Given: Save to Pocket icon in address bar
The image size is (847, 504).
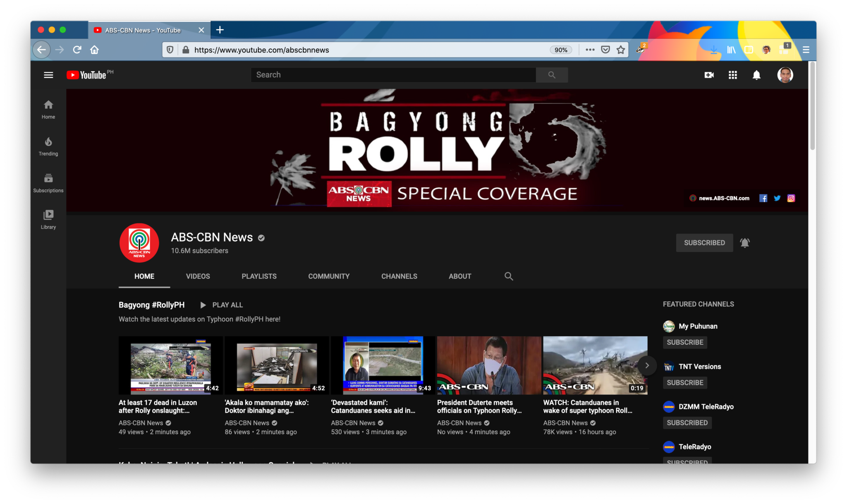Looking at the screenshot, I should pyautogui.click(x=605, y=50).
